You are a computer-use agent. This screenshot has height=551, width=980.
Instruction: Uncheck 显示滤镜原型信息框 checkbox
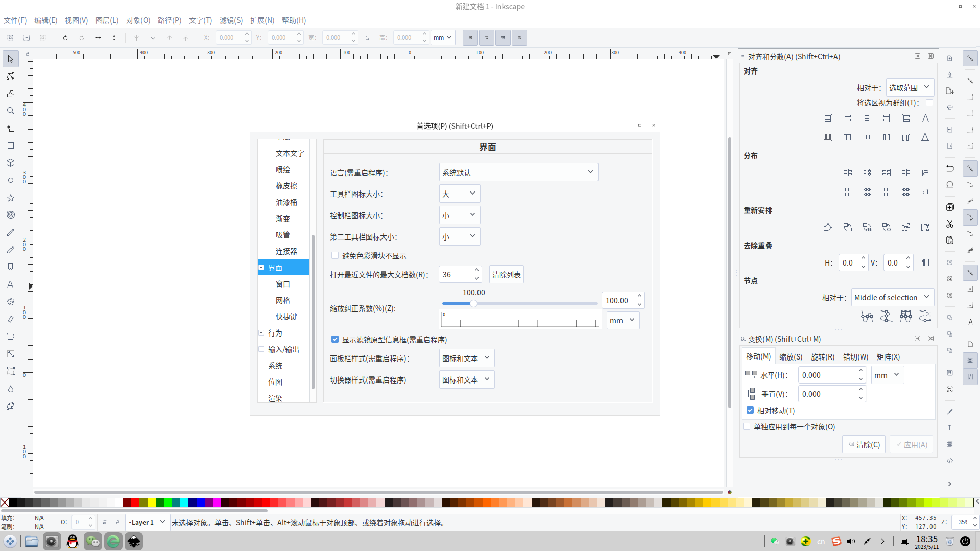coord(335,339)
